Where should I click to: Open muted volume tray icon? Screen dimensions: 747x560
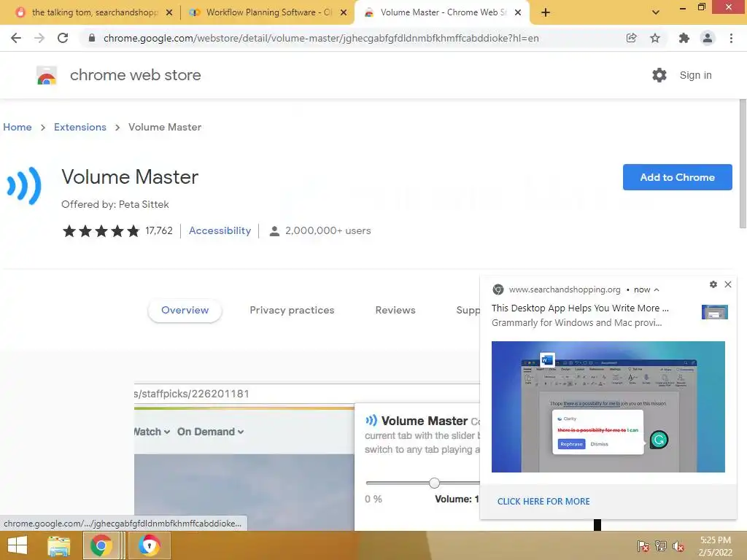tap(678, 545)
